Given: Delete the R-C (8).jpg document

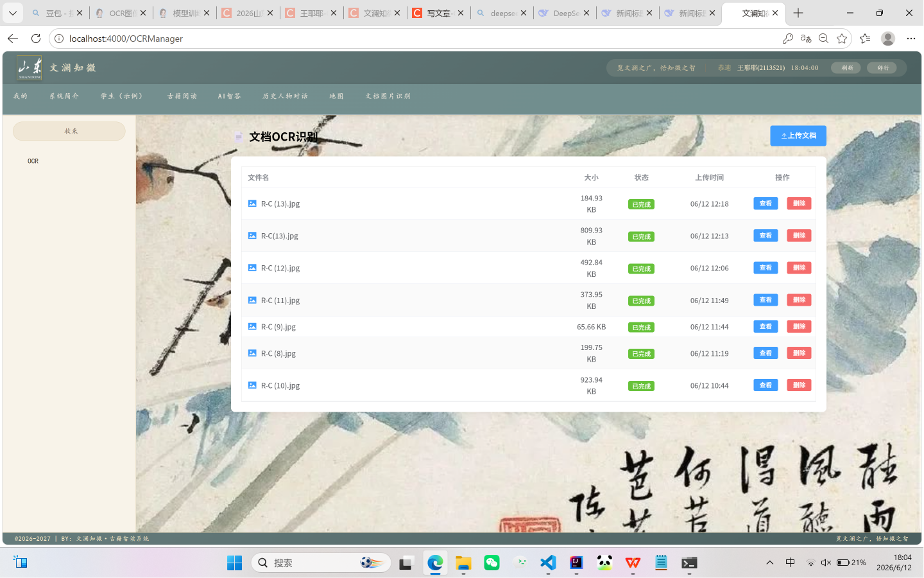Looking at the screenshot, I should 799,353.
